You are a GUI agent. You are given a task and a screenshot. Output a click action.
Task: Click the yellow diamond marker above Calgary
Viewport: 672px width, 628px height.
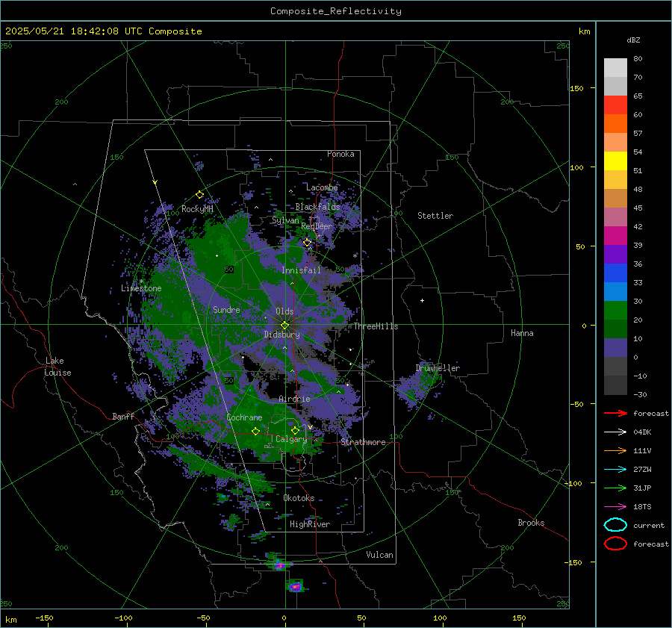click(x=295, y=430)
